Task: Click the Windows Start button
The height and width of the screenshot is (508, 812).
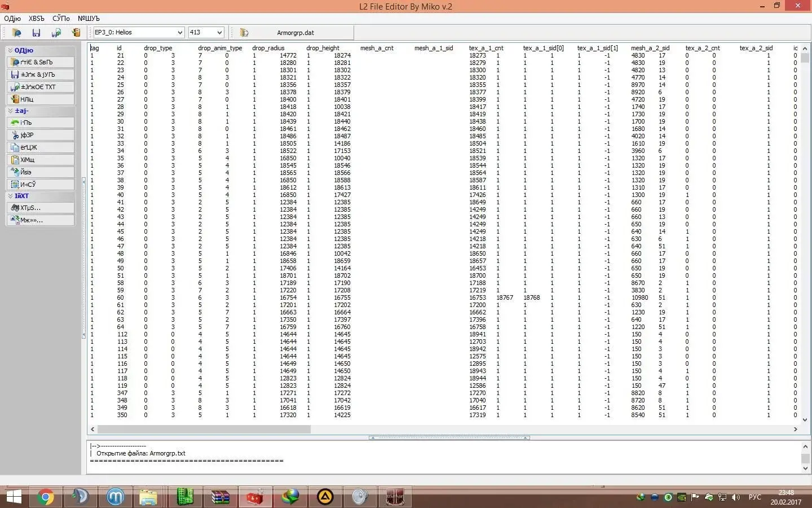Action: click(x=14, y=497)
